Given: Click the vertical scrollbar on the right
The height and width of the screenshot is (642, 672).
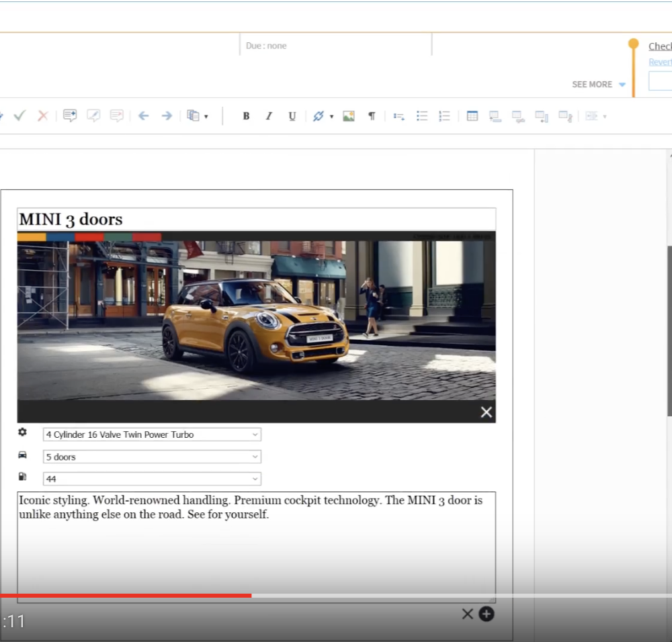Looking at the screenshot, I should 669,330.
